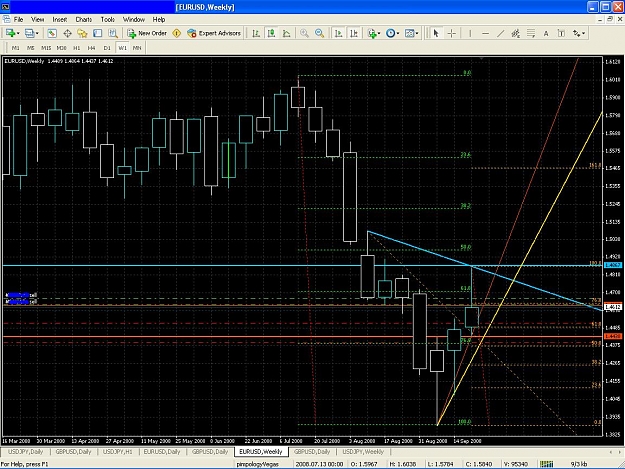The image size is (625, 469).
Task: Select the MN monthly timeframe
Action: [x=137, y=48]
